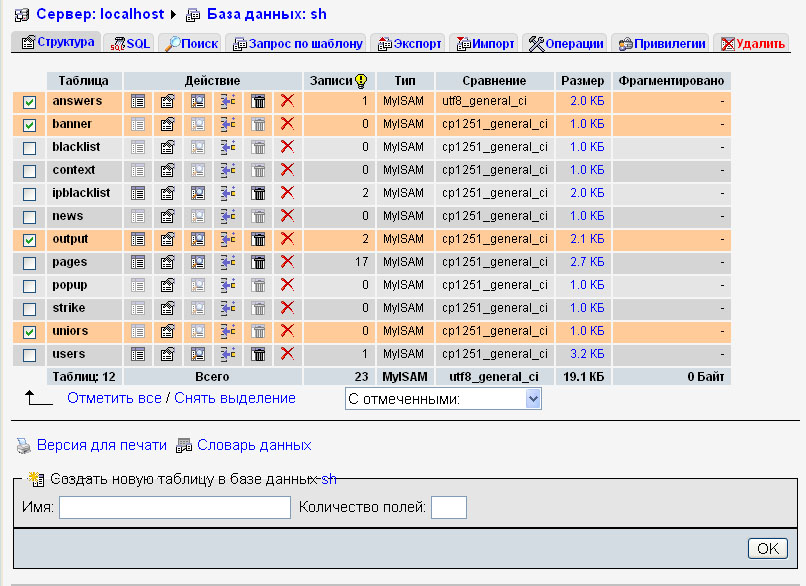Open the Привилегии tab

(x=662, y=44)
